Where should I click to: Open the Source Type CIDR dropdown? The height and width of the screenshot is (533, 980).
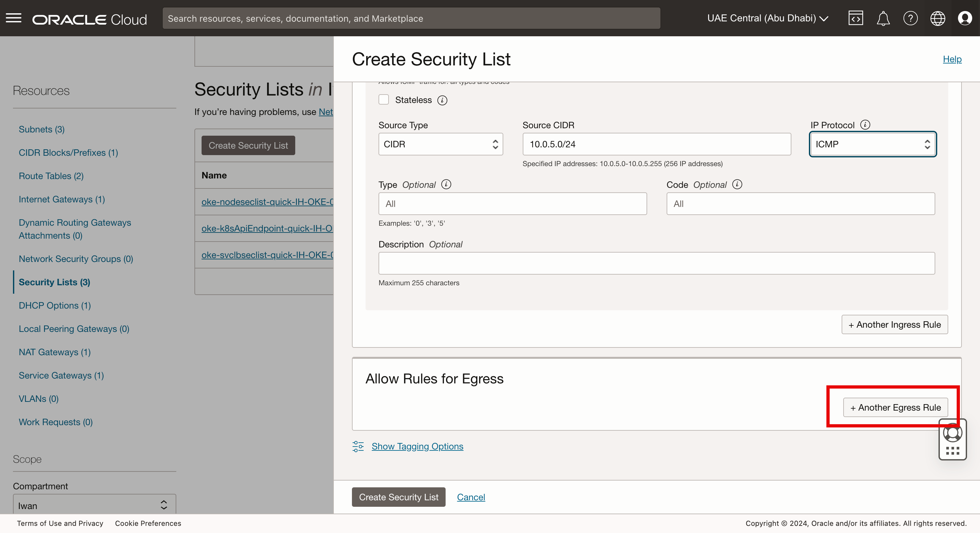click(440, 144)
